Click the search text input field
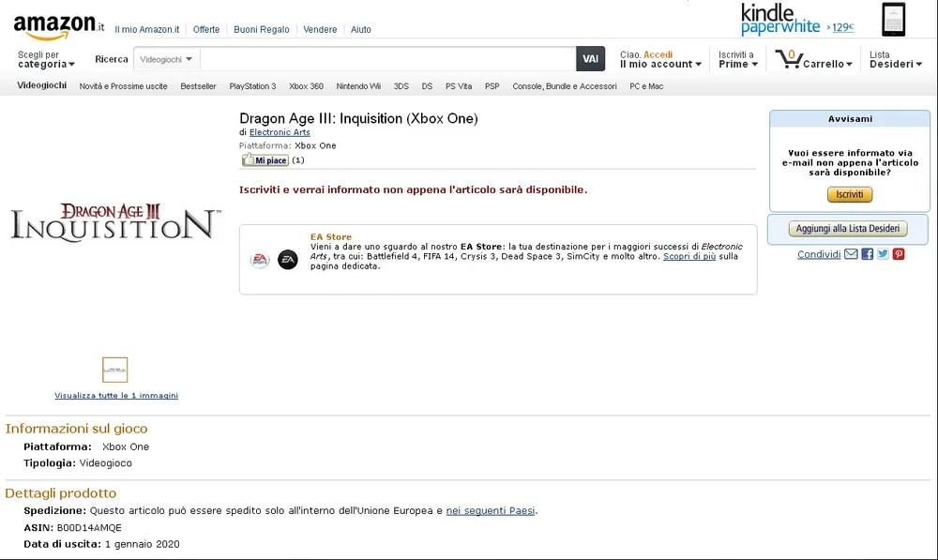This screenshot has width=938, height=560. 387,59
